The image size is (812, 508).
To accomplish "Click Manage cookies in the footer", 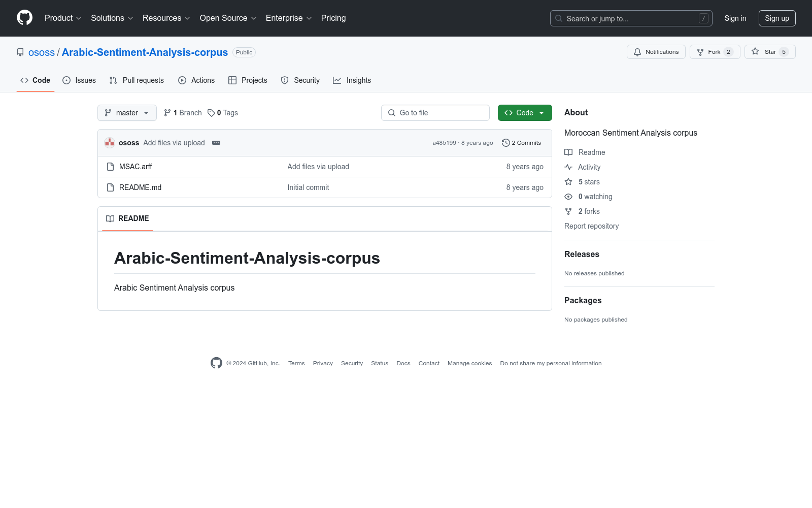I will coord(469,363).
